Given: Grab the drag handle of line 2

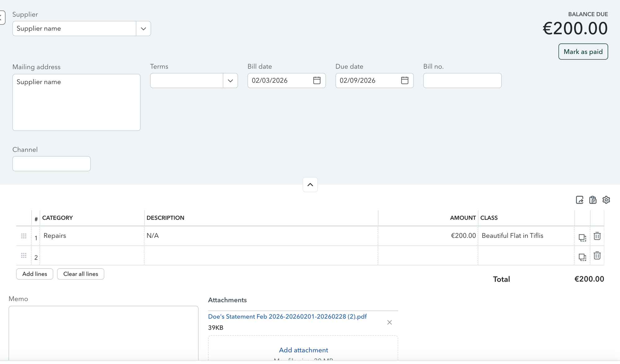Looking at the screenshot, I should point(24,255).
